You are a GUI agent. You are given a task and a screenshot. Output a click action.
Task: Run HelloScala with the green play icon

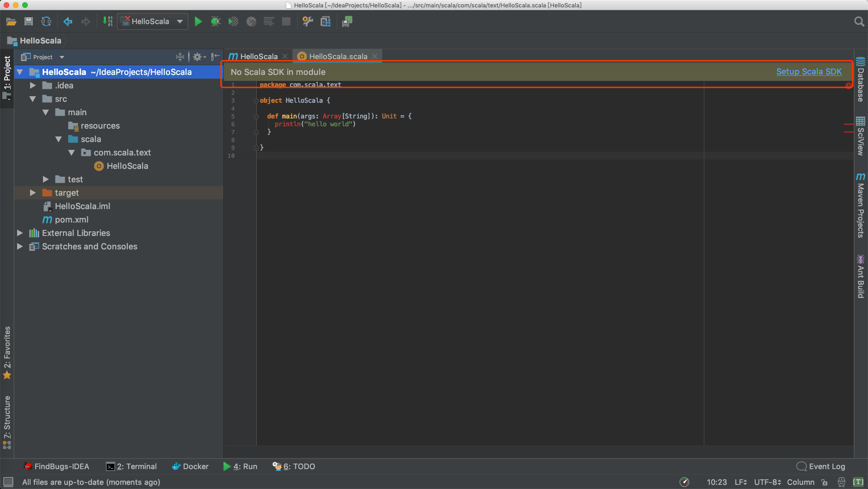click(x=198, y=21)
